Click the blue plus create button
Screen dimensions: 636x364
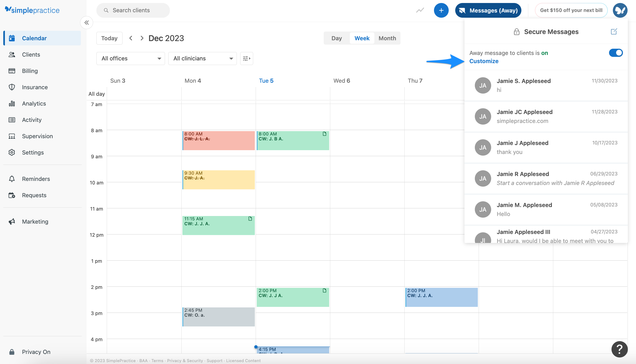coord(441,10)
